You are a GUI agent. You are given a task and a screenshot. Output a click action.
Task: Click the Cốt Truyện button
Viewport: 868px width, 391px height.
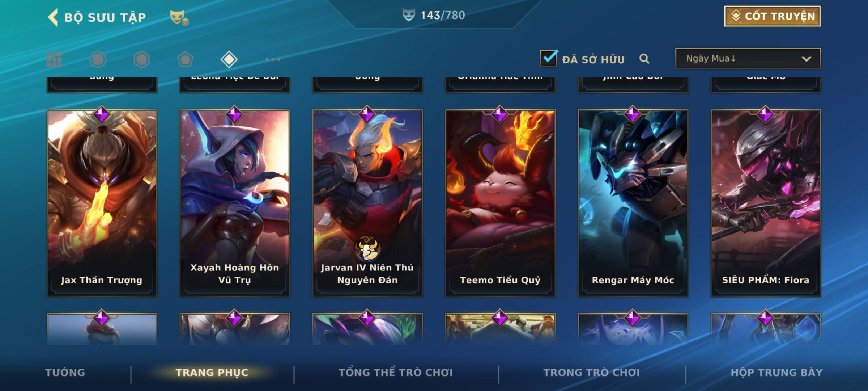(x=772, y=16)
